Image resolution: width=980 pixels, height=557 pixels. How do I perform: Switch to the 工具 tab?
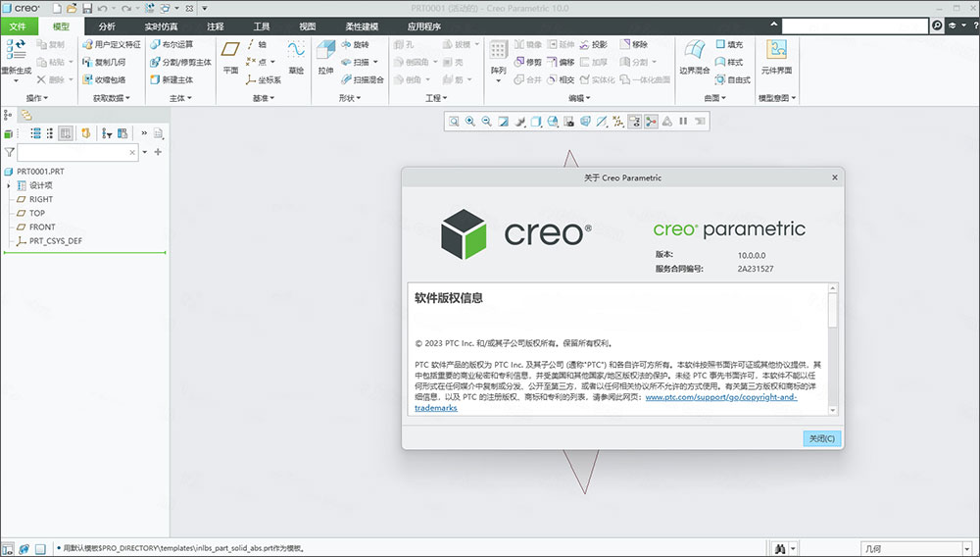coord(262,26)
